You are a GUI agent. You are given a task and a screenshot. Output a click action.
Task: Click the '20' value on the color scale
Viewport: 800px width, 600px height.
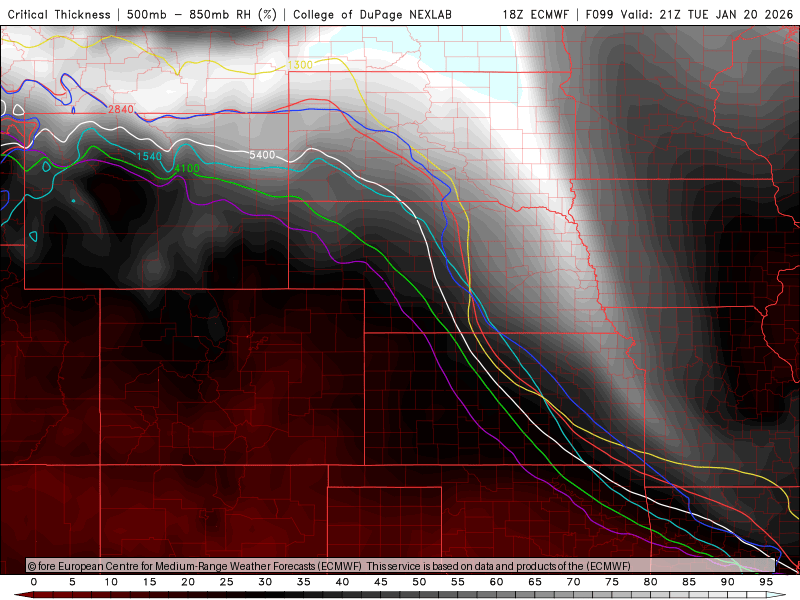[x=188, y=582]
